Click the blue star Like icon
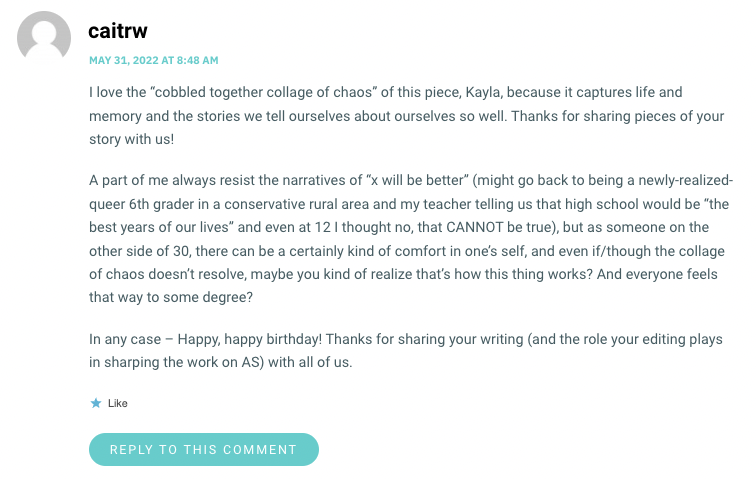This screenshot has height=479, width=756. point(96,403)
